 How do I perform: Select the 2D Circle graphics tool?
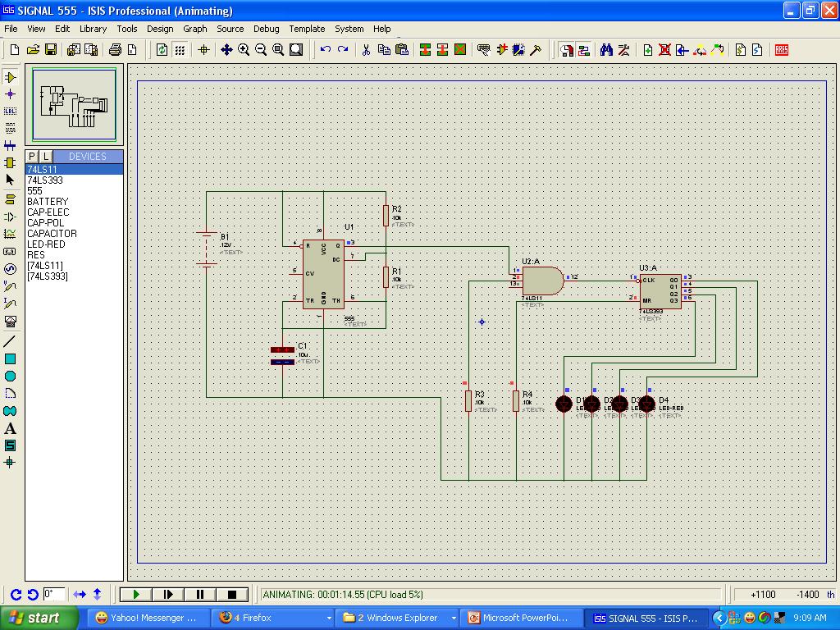pos(10,376)
